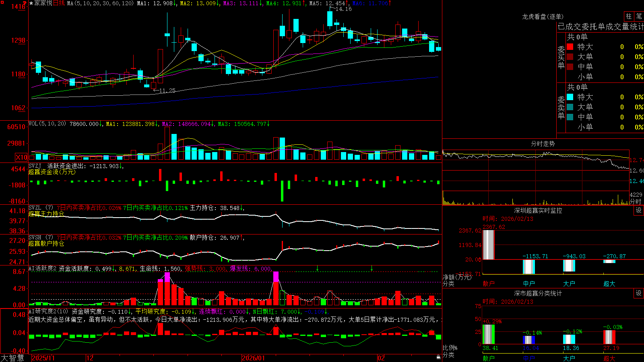Click the 大户 -943.03 bar in realtime monitor
The width and height of the screenshot is (644, 362).
(569, 265)
